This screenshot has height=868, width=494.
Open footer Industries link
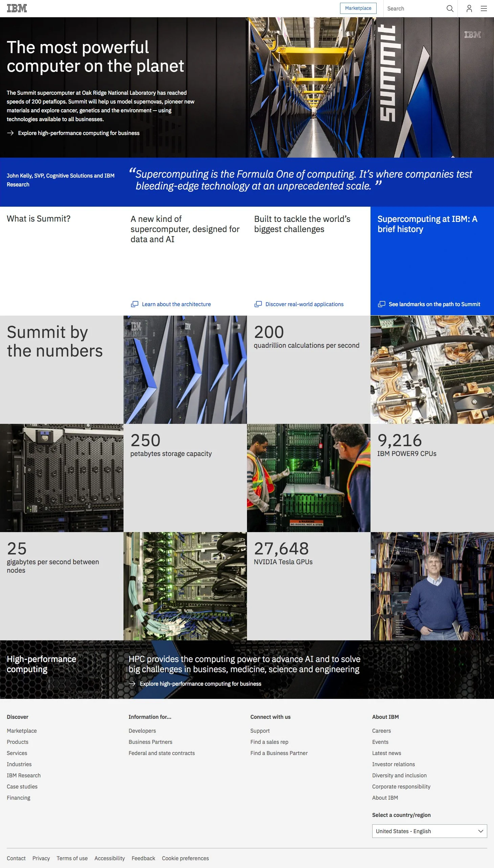pyautogui.click(x=19, y=764)
